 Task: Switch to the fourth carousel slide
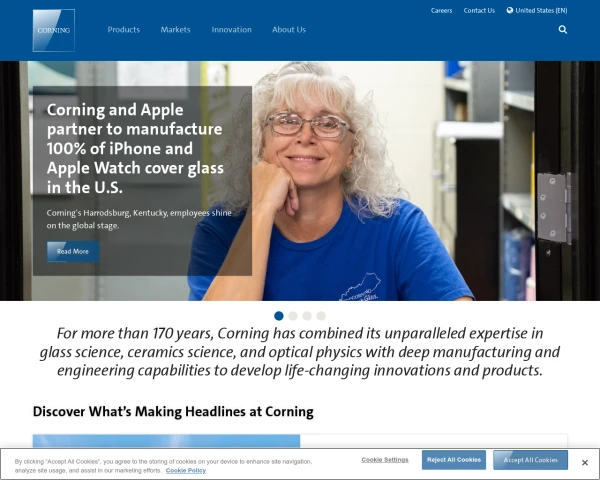point(321,316)
